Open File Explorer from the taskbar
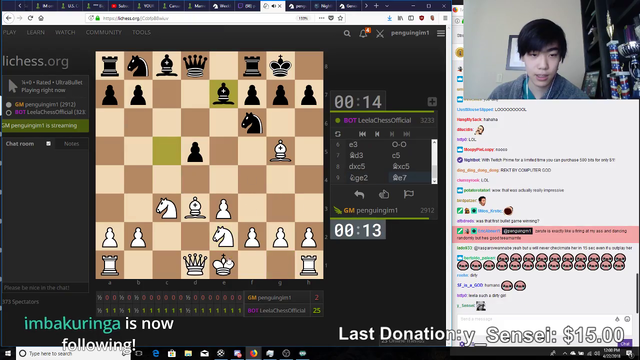This screenshot has height=360, width=640. coord(188,353)
